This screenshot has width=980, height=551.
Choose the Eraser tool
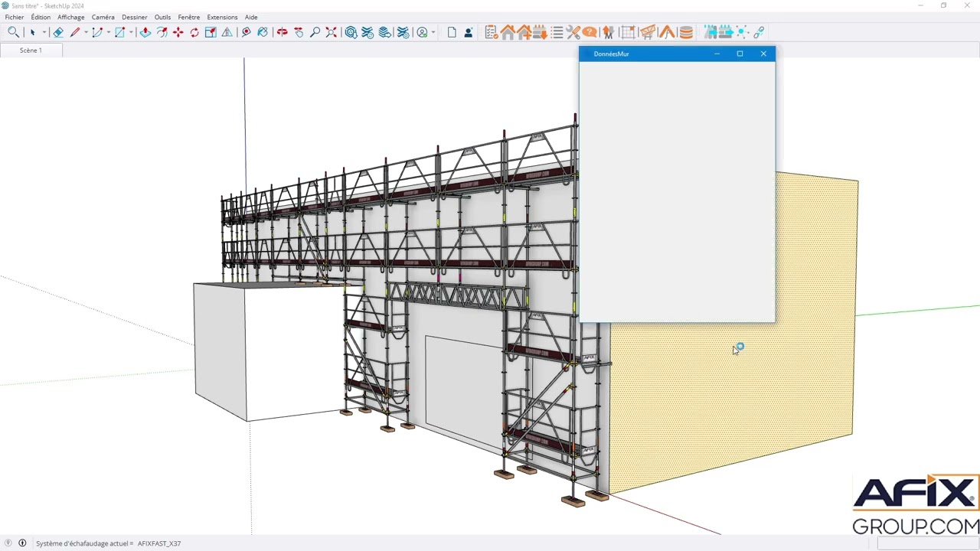click(58, 32)
